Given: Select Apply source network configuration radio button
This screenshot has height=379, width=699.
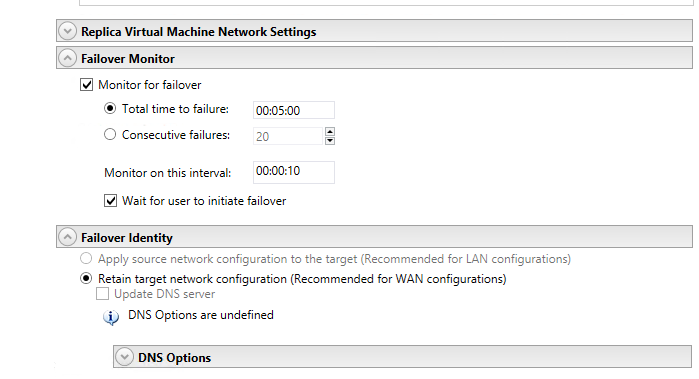Looking at the screenshot, I should click(x=86, y=259).
